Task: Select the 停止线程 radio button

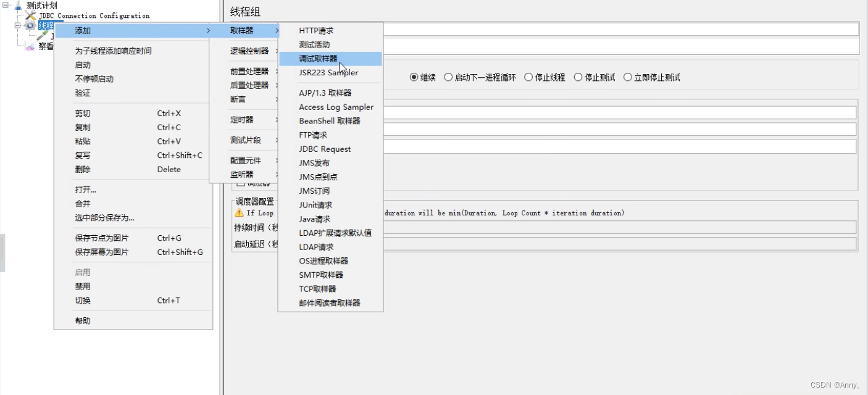Action: 528,77
